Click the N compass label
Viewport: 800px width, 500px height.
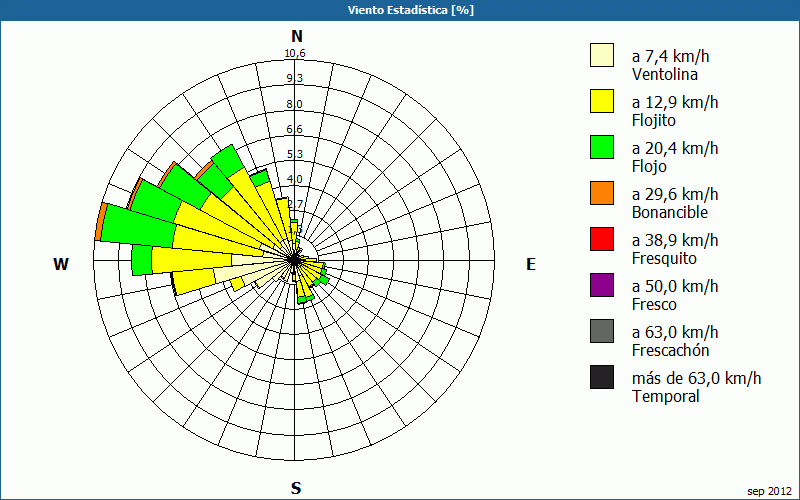(297, 36)
